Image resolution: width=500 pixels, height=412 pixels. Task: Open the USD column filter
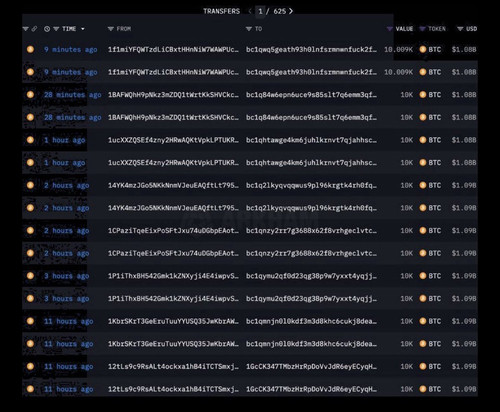click(x=460, y=29)
